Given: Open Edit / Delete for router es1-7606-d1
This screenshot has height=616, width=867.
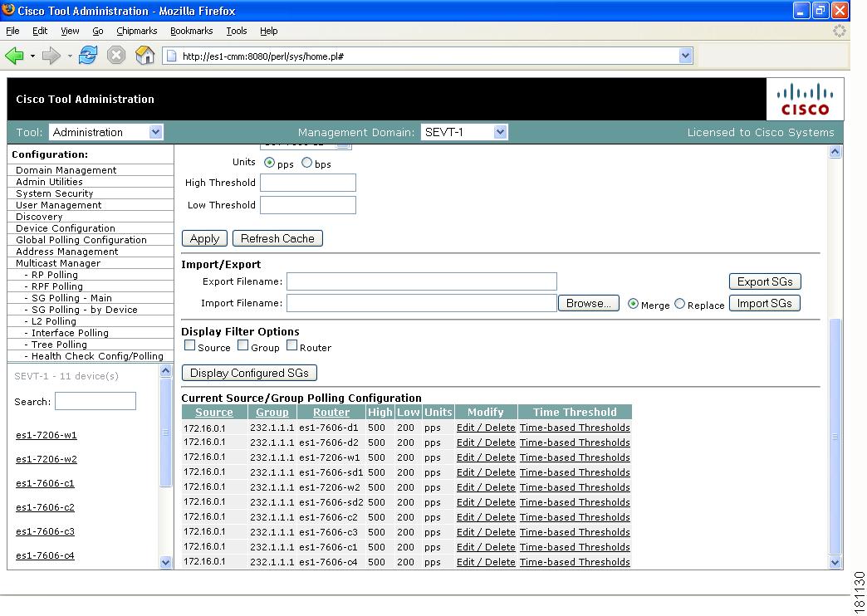Looking at the screenshot, I should 486,428.
